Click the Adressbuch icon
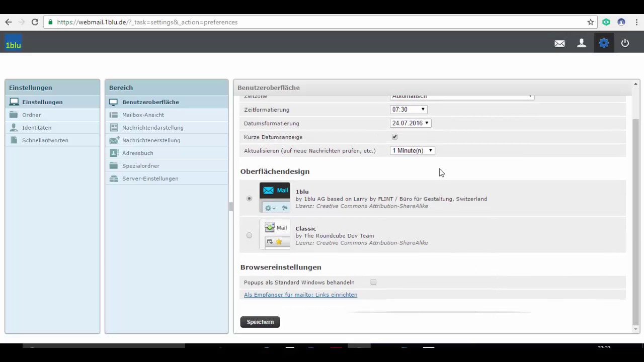Screen dimensions: 644x362 114,153
